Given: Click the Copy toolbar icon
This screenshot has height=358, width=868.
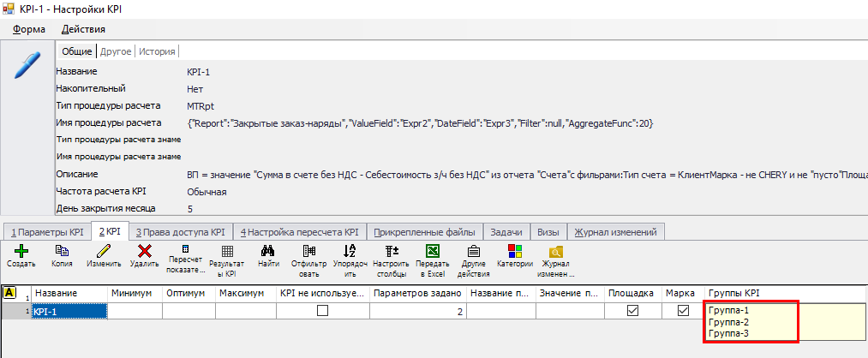Looking at the screenshot, I should pos(62,251).
